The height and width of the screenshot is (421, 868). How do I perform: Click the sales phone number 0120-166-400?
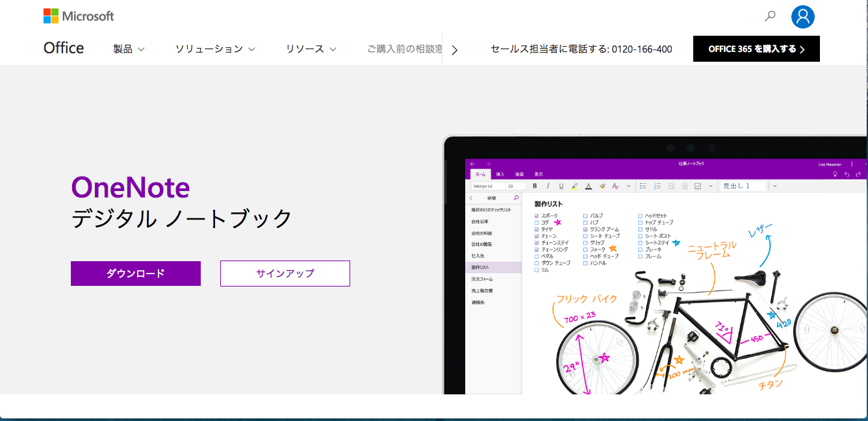tap(642, 49)
